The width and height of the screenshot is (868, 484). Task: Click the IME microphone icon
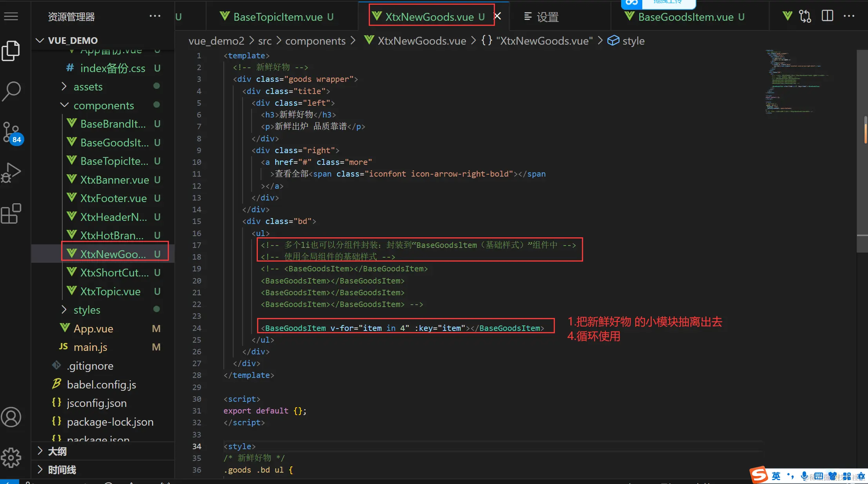click(x=804, y=476)
